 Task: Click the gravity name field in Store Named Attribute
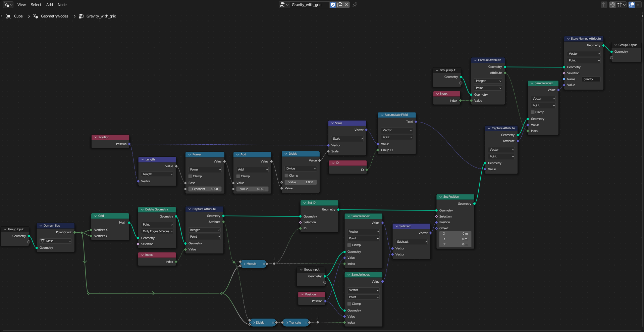[x=591, y=79]
